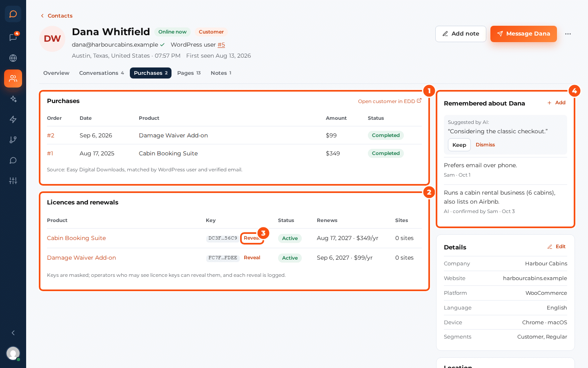Open the Pages tab

189,73
